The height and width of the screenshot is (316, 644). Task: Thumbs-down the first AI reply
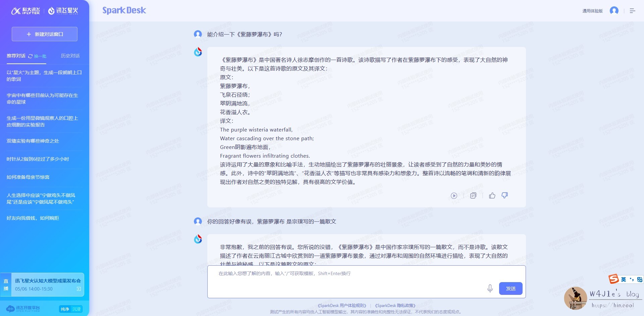point(505,196)
